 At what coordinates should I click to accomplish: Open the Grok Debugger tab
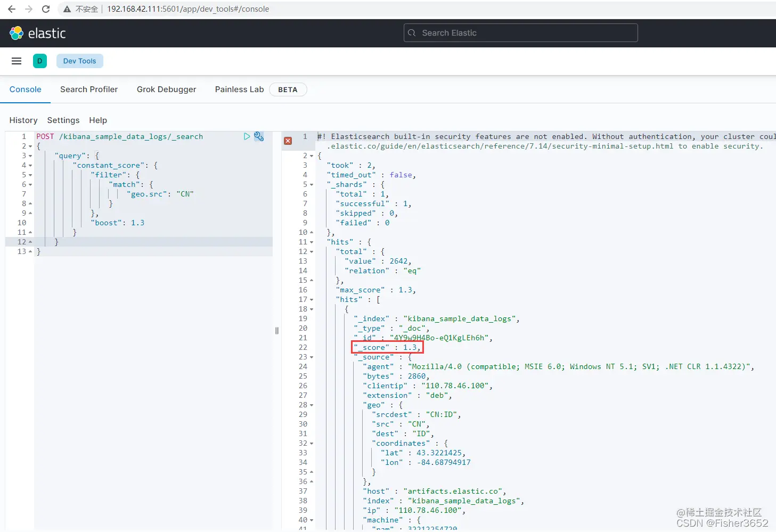(x=167, y=89)
